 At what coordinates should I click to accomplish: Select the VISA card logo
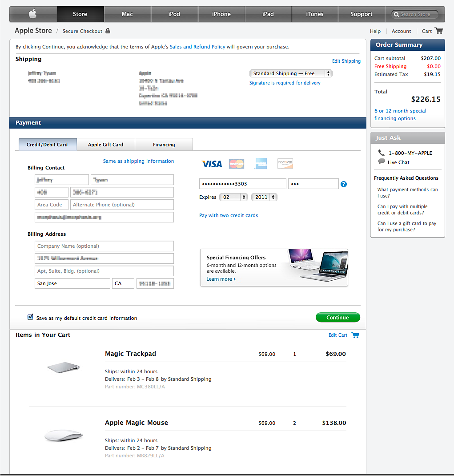pos(212,164)
